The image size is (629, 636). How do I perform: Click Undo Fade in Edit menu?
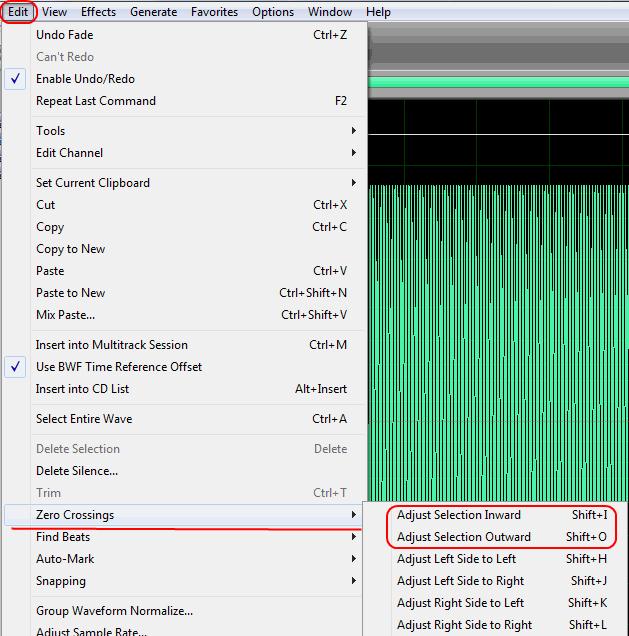tap(64, 35)
